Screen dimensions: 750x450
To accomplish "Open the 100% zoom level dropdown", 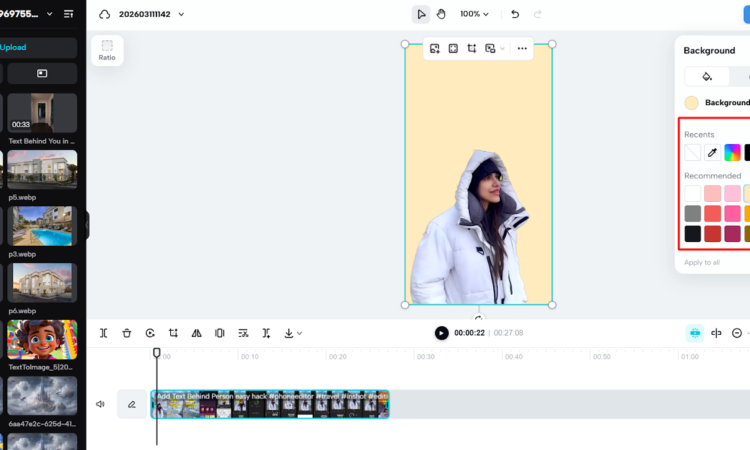I will 474,14.
